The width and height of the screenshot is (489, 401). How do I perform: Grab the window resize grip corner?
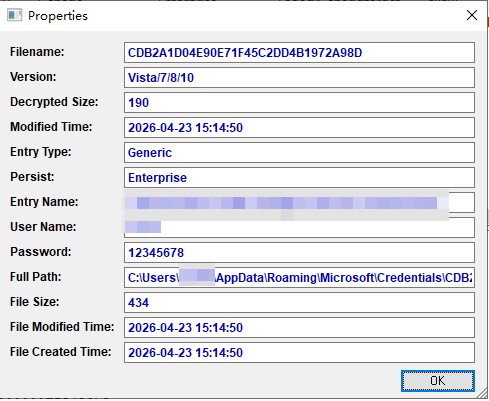481,393
